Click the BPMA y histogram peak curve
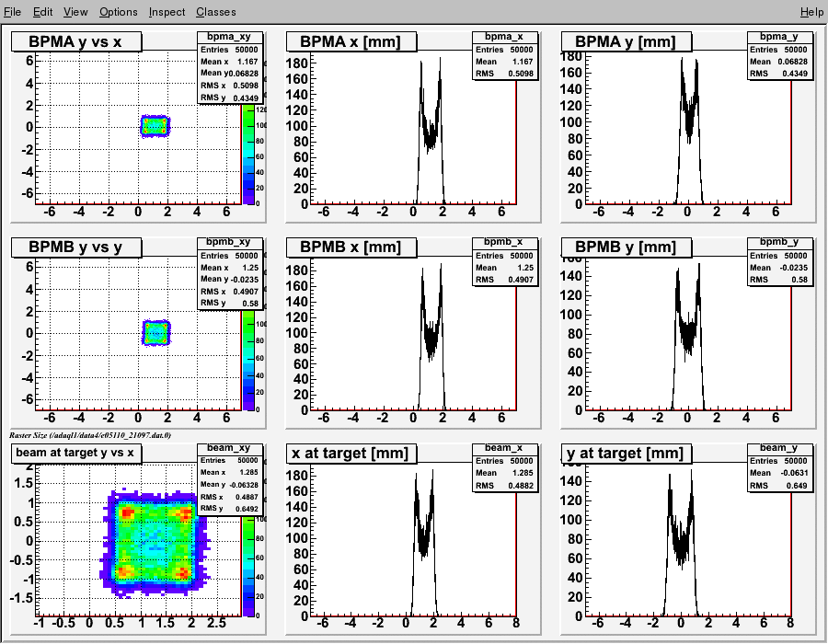The width and height of the screenshot is (828, 644). pyautogui.click(x=689, y=131)
